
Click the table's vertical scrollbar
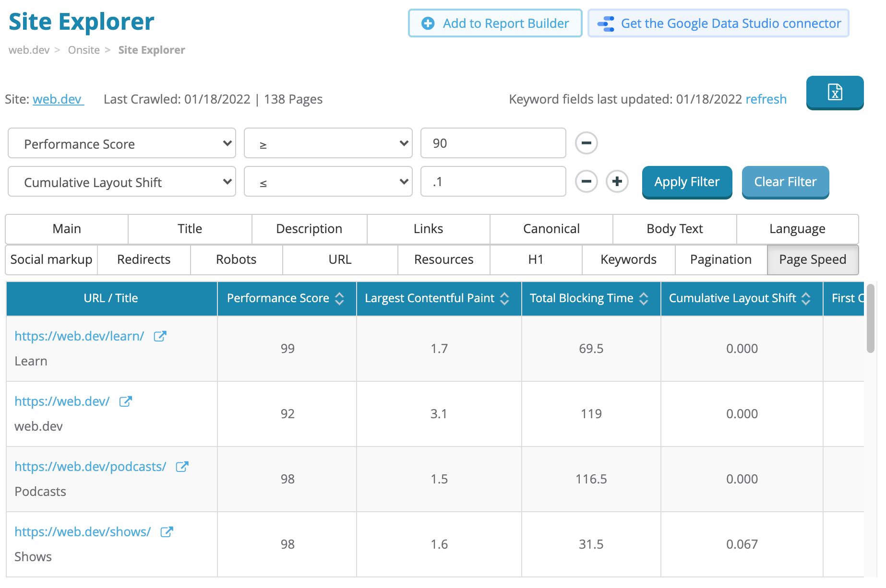pos(870,318)
